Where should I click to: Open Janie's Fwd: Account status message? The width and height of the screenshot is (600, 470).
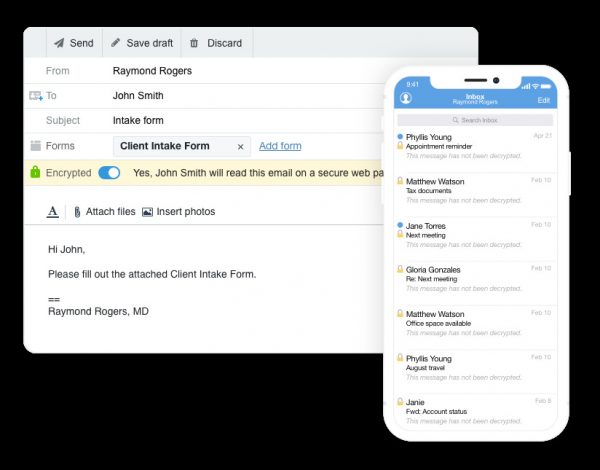click(475, 411)
